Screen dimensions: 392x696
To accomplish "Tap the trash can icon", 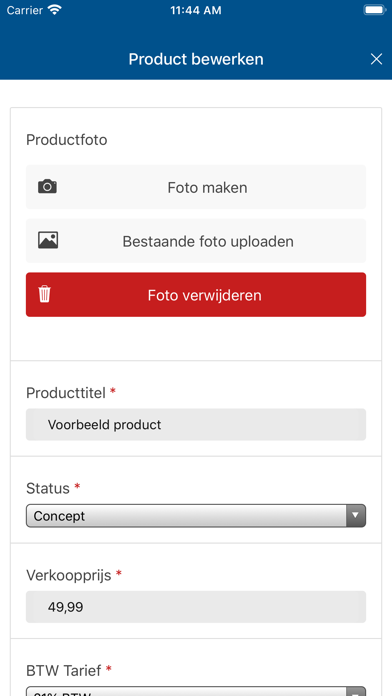I will 44,294.
